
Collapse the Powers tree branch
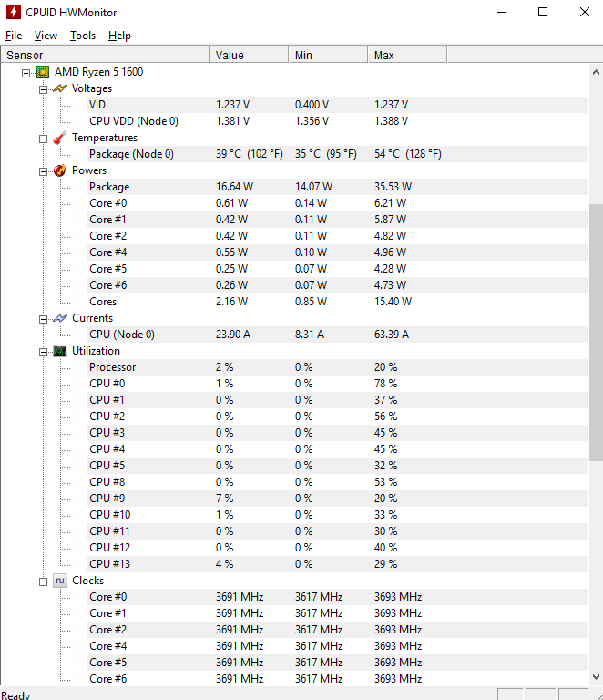pyautogui.click(x=43, y=171)
